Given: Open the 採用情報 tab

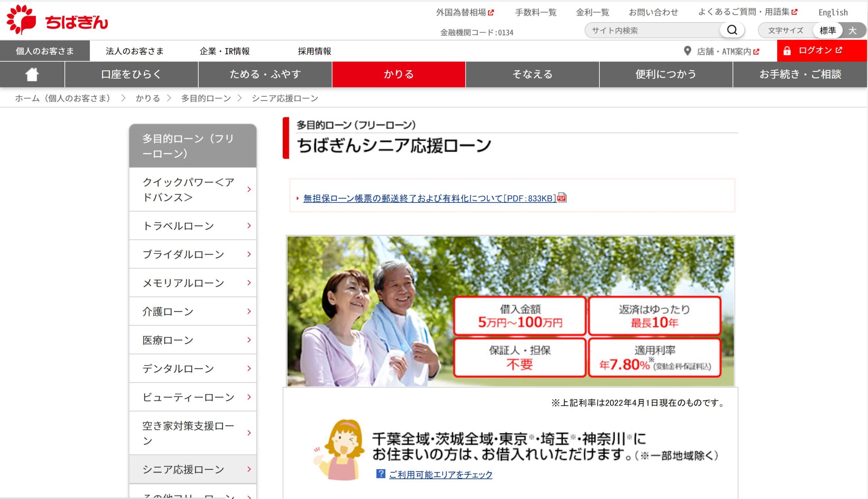Looking at the screenshot, I should pyautogui.click(x=315, y=51).
